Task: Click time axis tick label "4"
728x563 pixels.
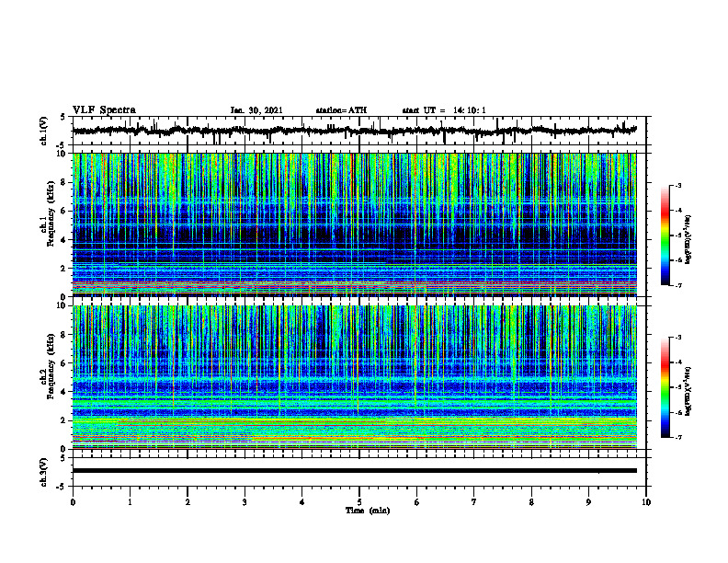Action: point(301,502)
